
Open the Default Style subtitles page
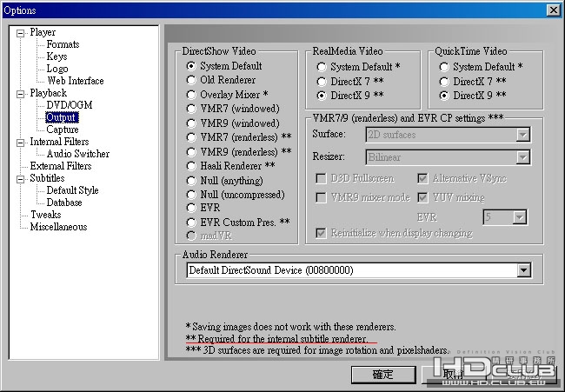coord(72,190)
